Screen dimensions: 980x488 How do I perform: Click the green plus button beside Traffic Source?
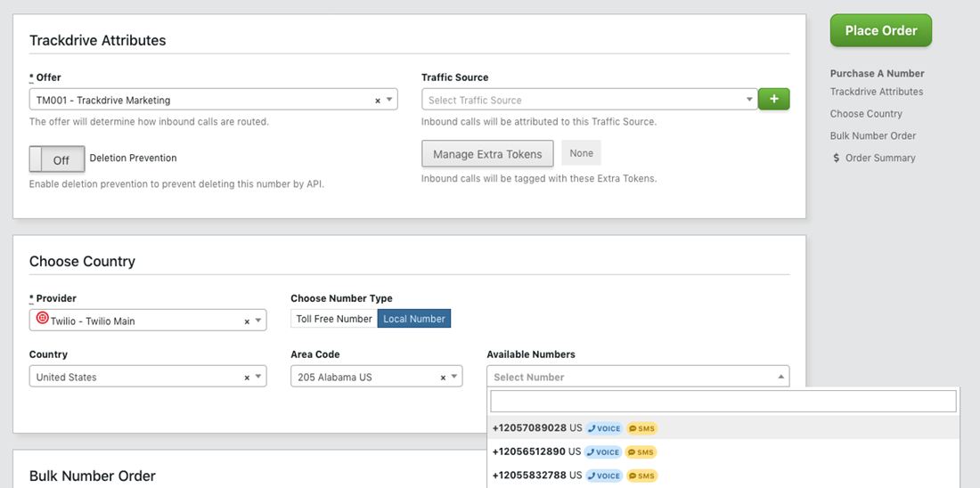[x=773, y=100]
